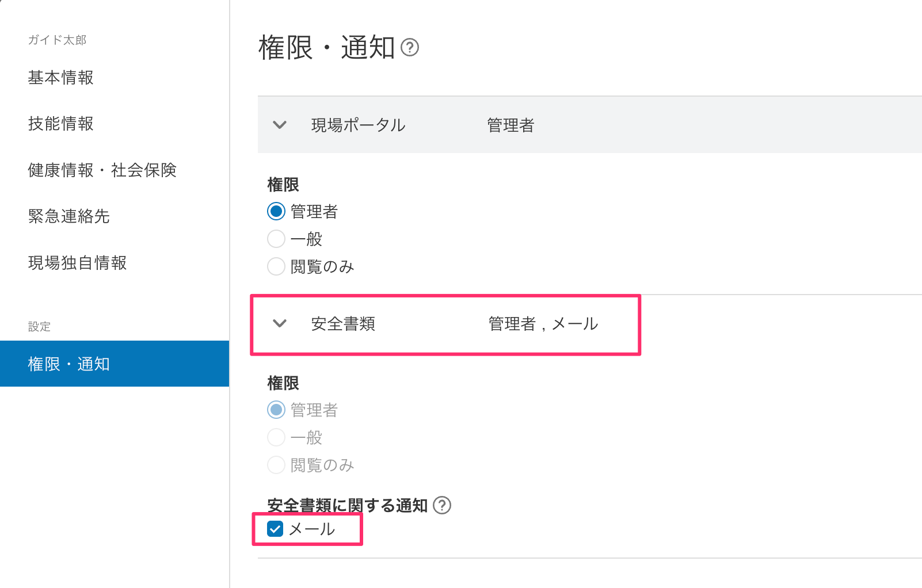
Task: Collapse the 現場ポータル section chevron
Action: click(x=280, y=125)
